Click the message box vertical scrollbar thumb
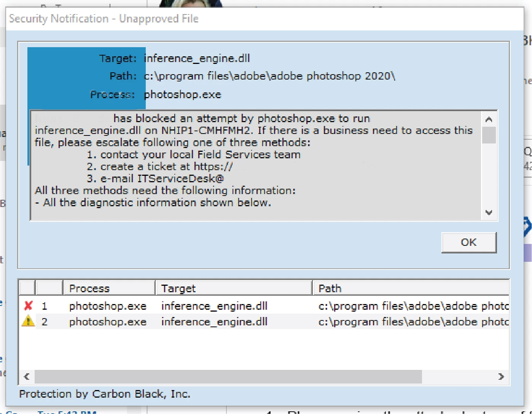Image resolution: width=532 pixels, height=414 pixels. coord(489,135)
